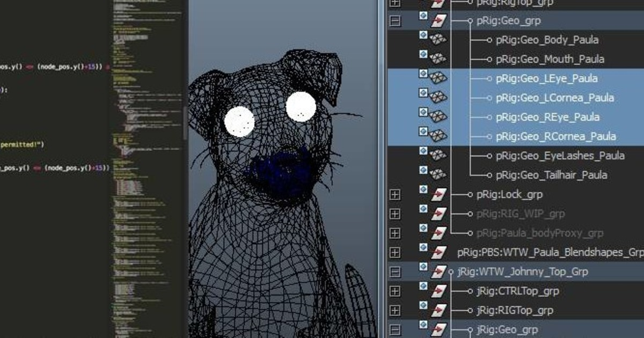Screen dimensions: 644x338
Task: Click transform icon of pRig:PBS:WTW_Paula_Blendshapes_Grp
Action: point(439,253)
